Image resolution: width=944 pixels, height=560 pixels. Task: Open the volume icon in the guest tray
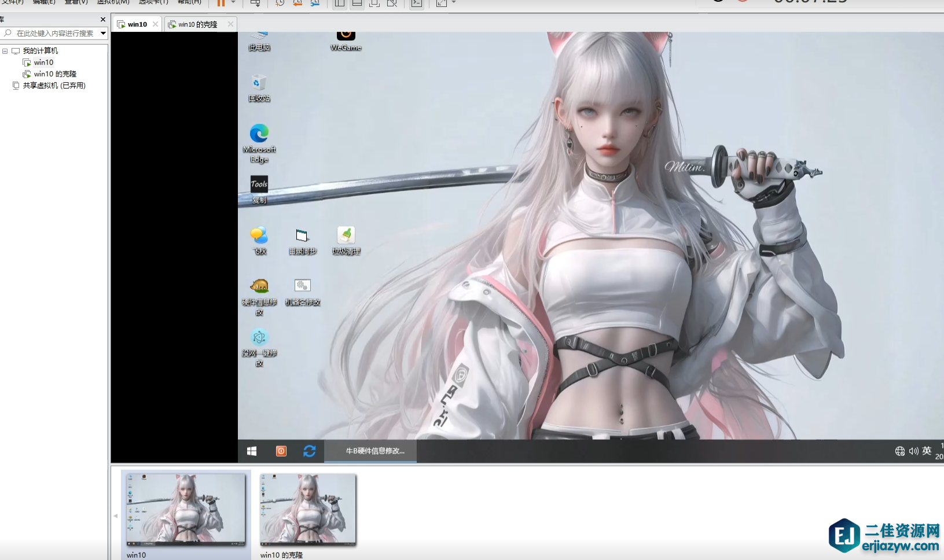pyautogui.click(x=914, y=451)
